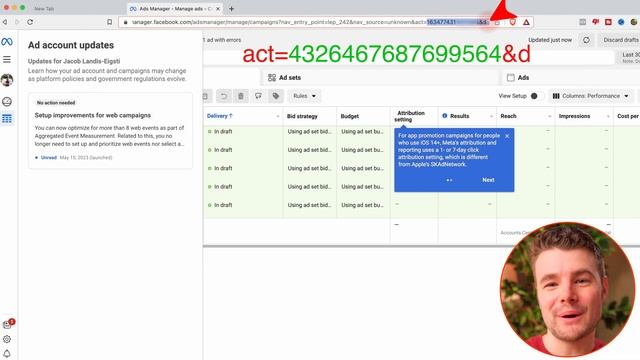The width and height of the screenshot is (640, 360).
Task: Click the Brave shields lion icon
Action: point(513,22)
